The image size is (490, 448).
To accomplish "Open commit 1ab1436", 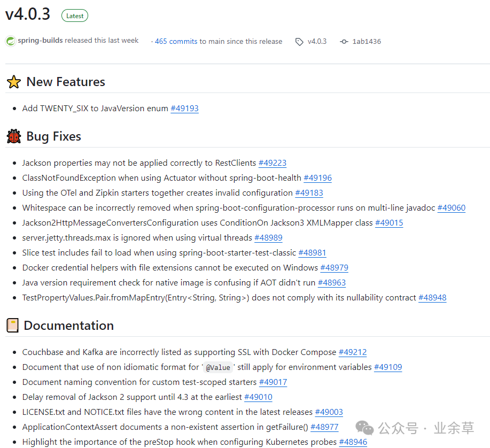I will (367, 41).
